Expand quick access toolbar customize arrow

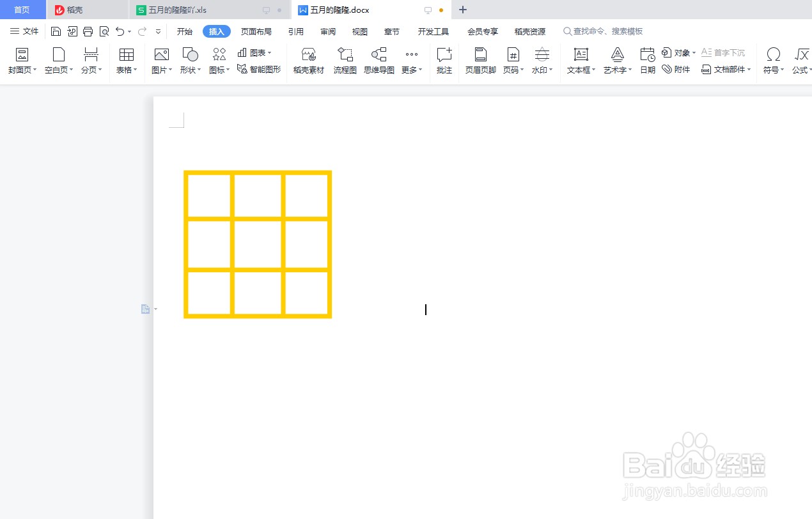pos(158,31)
